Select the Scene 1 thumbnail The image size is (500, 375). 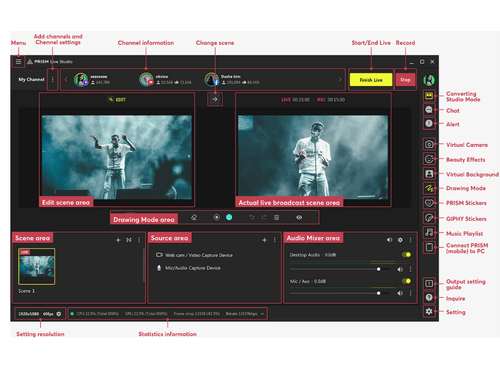click(x=37, y=266)
